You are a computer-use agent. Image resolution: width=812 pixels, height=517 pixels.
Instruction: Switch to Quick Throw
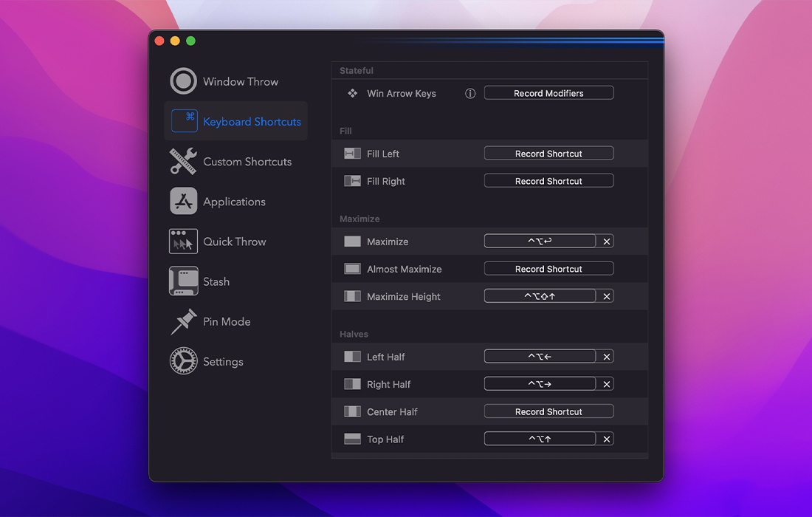point(234,242)
